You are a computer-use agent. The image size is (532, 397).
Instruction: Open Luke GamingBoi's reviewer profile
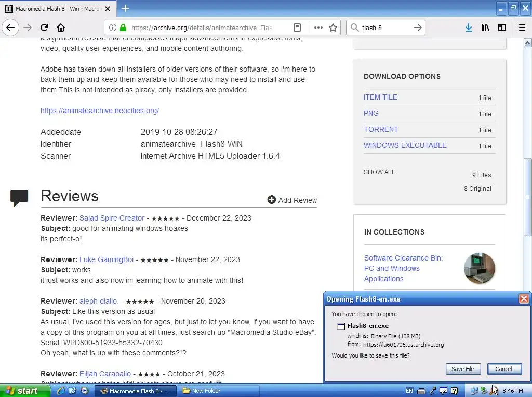click(107, 259)
